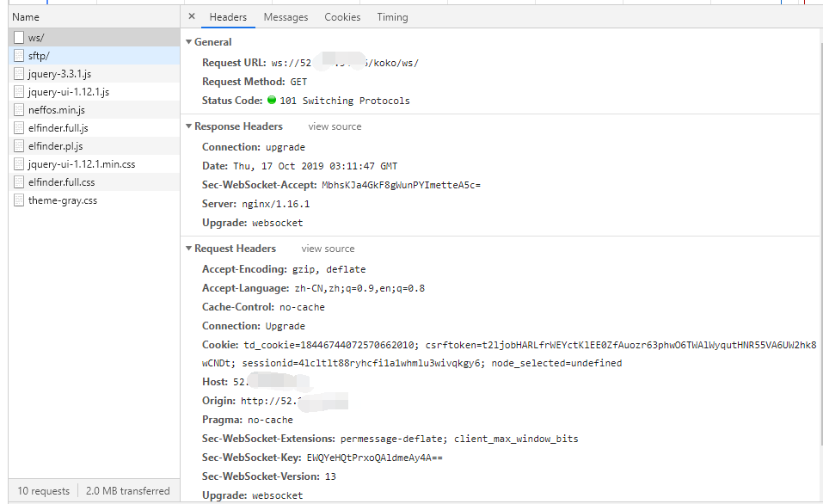Click the elfinder.full.js file icon
823x504 pixels.
(x=19, y=128)
